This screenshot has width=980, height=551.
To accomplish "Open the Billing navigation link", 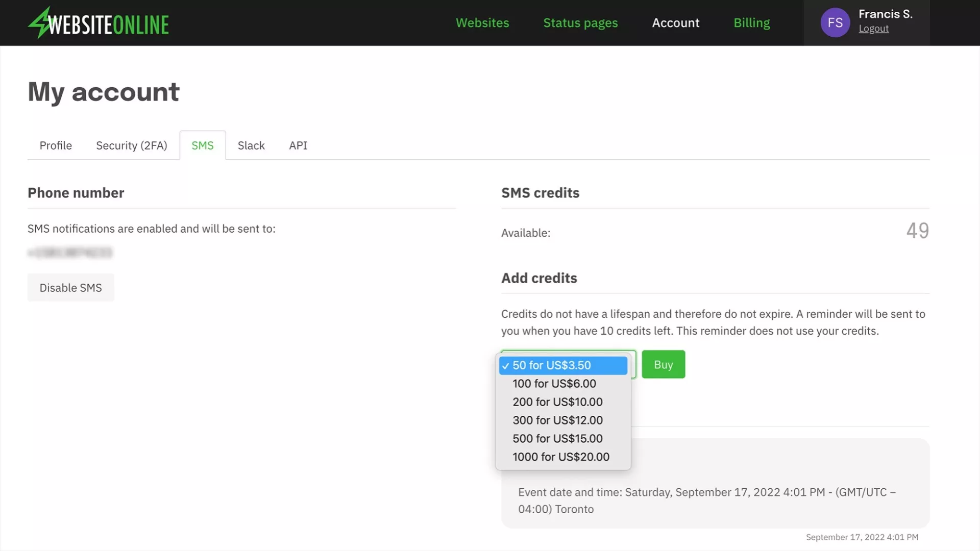I will [x=751, y=23].
